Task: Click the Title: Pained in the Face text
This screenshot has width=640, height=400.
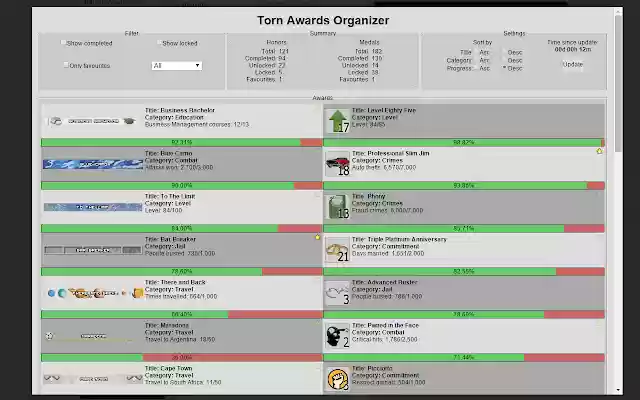Action: pyautogui.click(x=385, y=325)
